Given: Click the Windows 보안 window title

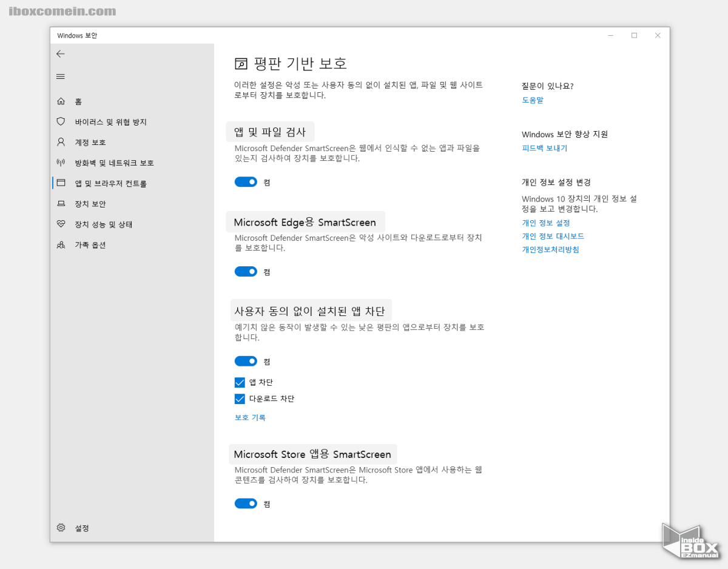Looking at the screenshot, I should coord(77,36).
